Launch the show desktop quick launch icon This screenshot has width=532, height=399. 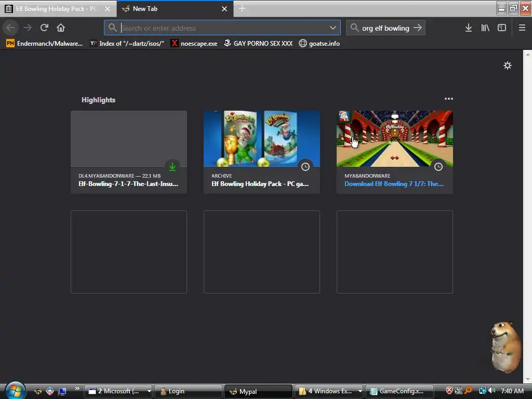[x=62, y=391]
